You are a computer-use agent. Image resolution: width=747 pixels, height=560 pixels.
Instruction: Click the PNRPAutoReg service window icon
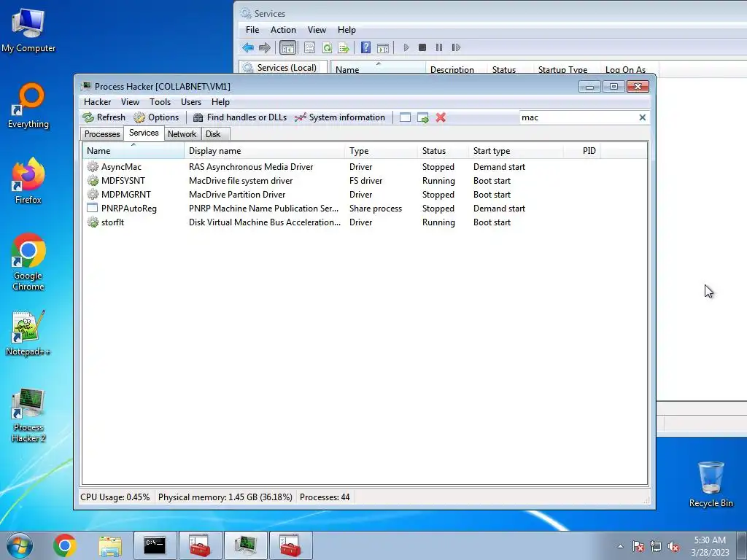pos(93,208)
